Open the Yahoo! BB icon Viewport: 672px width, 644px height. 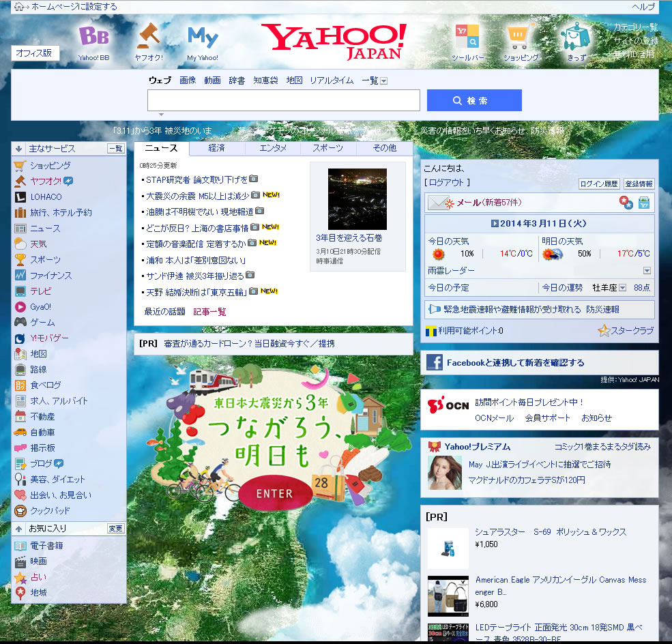click(x=94, y=36)
